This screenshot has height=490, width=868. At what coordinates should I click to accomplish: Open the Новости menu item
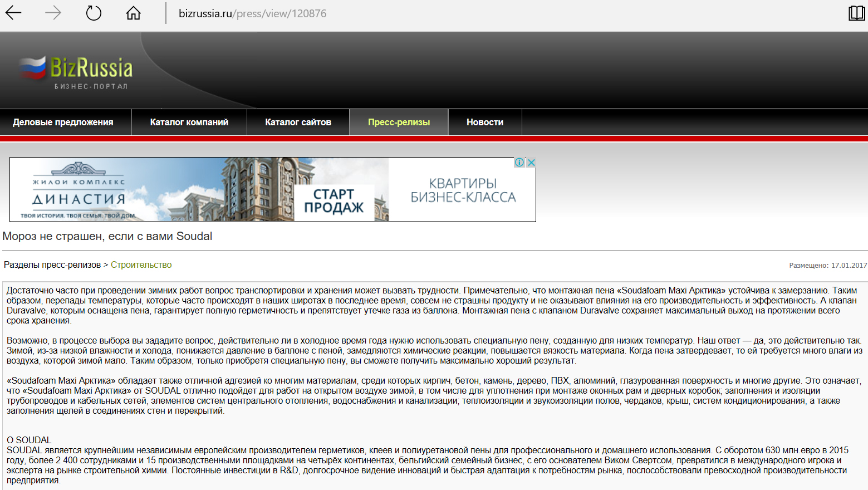(x=485, y=122)
